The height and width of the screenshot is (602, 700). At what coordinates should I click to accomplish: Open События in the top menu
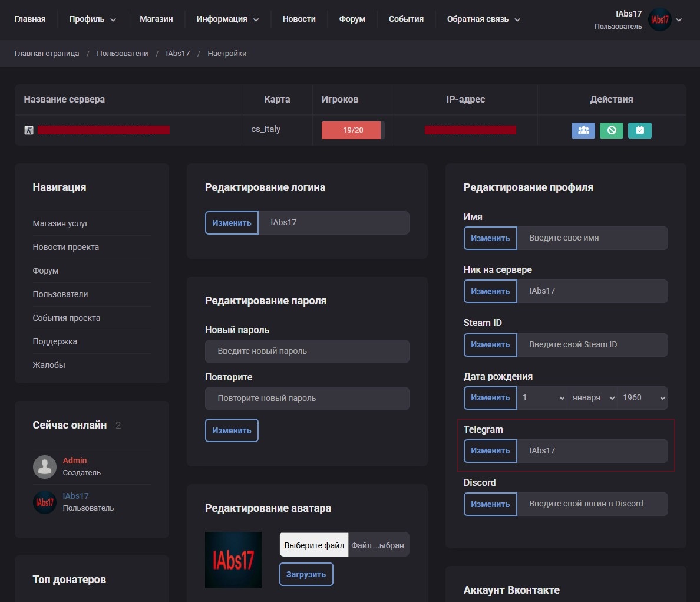[x=406, y=19]
